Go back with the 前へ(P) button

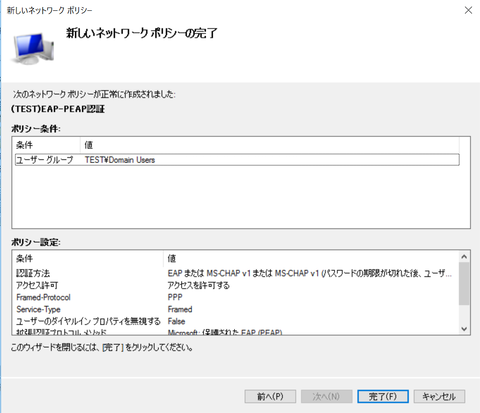(270, 396)
